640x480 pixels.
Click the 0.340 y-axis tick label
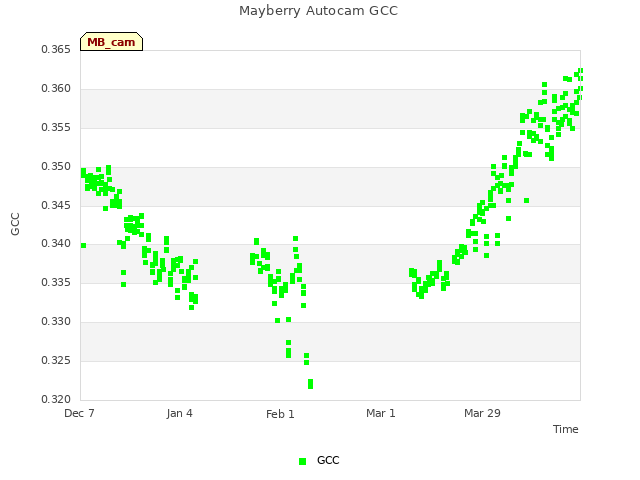(x=56, y=244)
